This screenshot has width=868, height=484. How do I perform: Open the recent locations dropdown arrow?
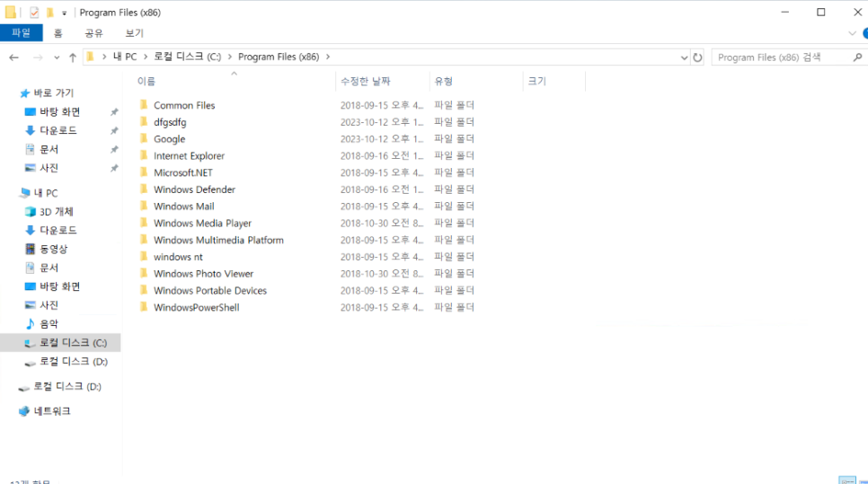click(x=56, y=57)
